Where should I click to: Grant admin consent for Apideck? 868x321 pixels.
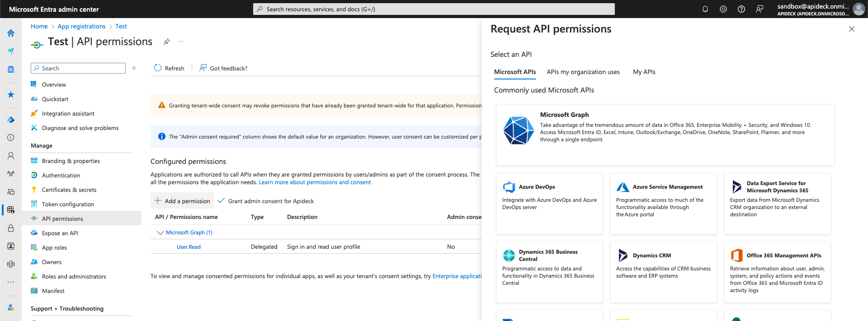[265, 201]
